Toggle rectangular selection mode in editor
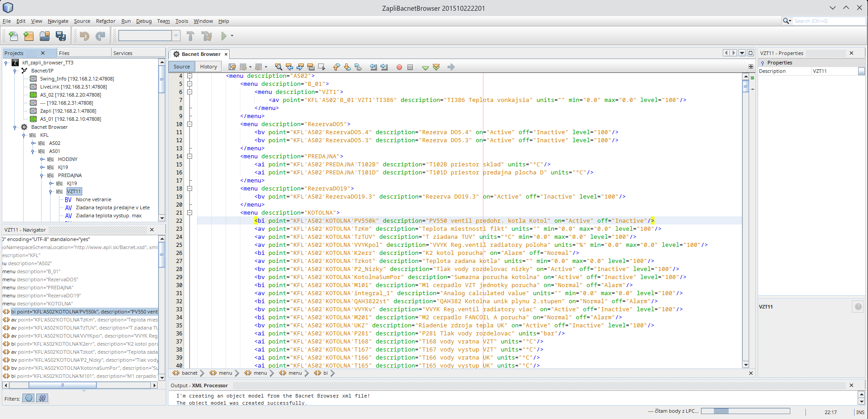This screenshot has height=419, width=868. pos(321,67)
